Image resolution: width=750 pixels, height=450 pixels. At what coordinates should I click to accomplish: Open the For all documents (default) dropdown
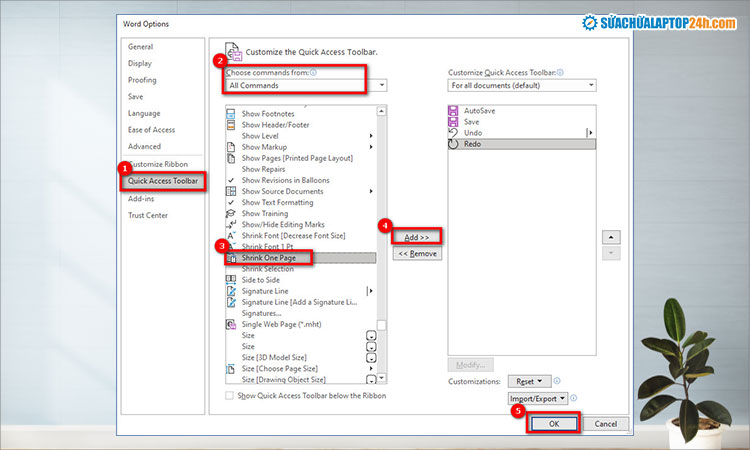point(522,85)
